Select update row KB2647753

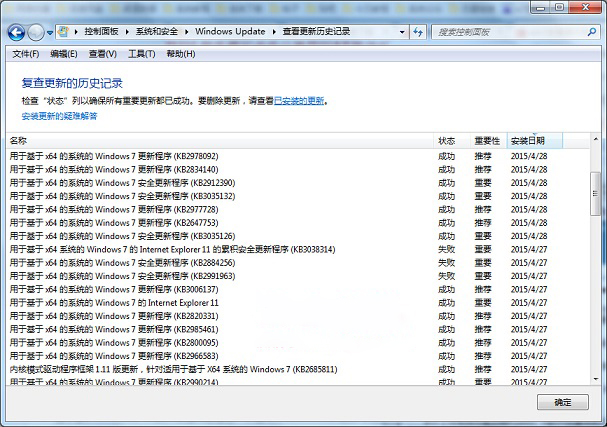(x=298, y=223)
